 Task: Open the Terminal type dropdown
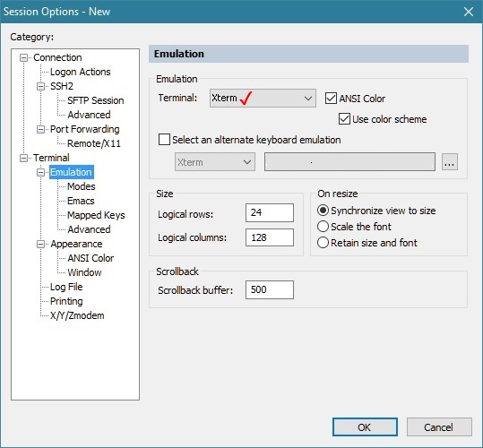(x=263, y=99)
